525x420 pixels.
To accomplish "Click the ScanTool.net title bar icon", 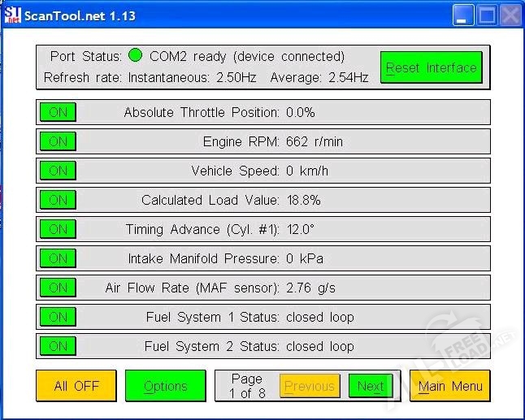I will click(x=13, y=15).
